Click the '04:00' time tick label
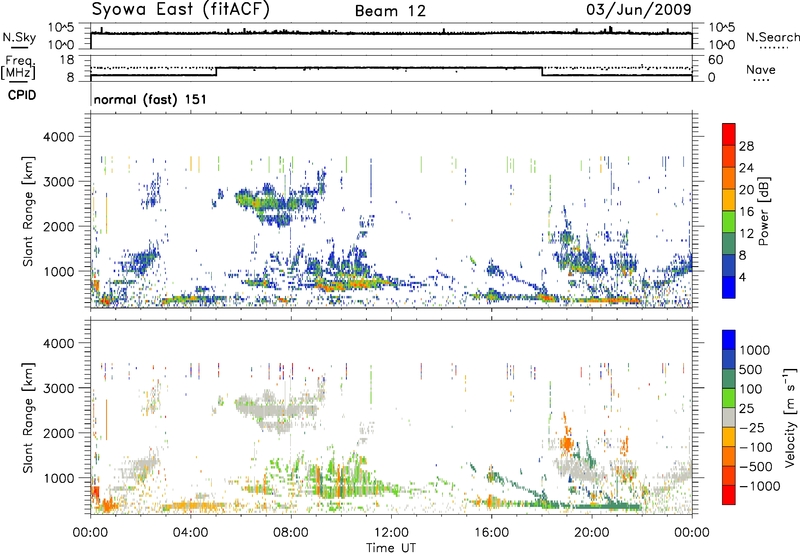800x554 pixels. (x=191, y=533)
